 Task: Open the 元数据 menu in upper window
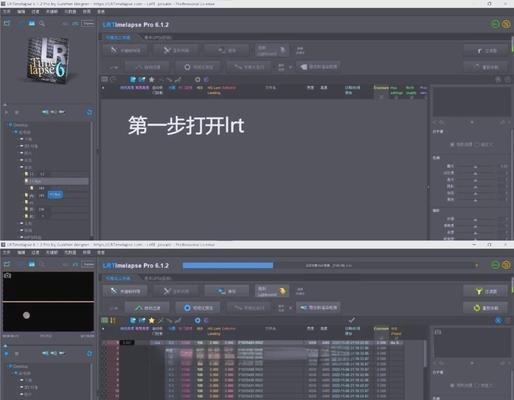coord(70,12)
